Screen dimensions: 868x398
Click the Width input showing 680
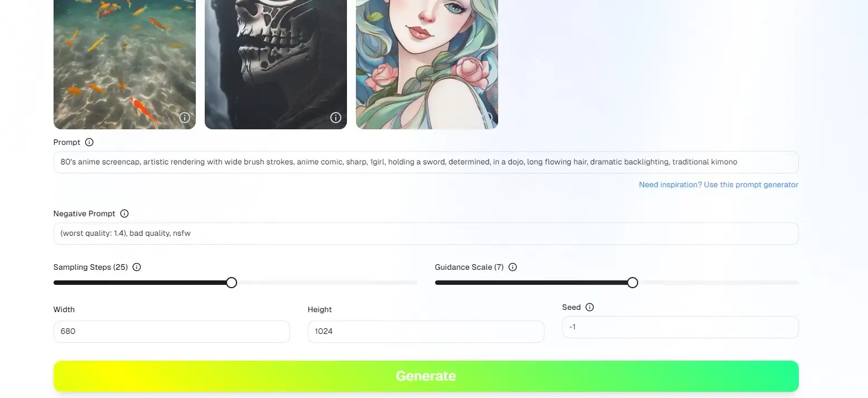(172, 332)
